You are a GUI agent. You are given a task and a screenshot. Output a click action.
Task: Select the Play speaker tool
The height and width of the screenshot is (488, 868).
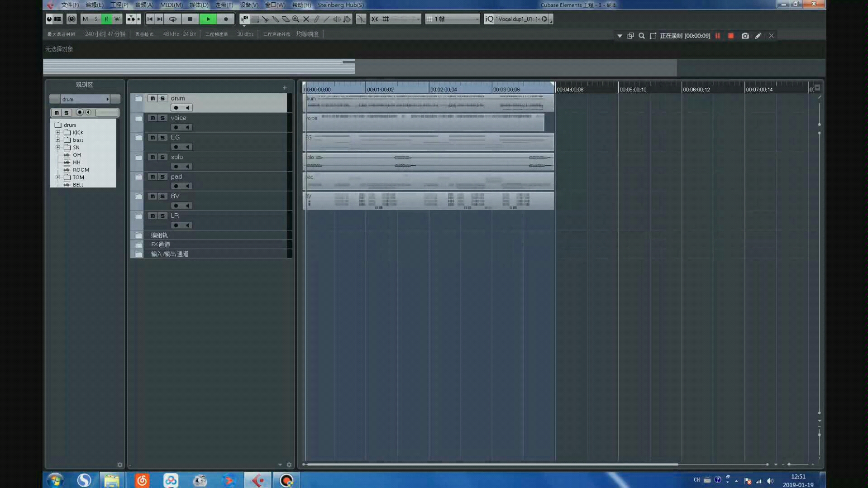337,19
